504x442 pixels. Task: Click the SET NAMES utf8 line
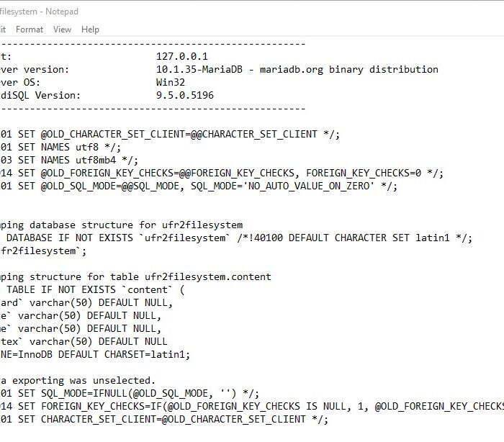60,148
